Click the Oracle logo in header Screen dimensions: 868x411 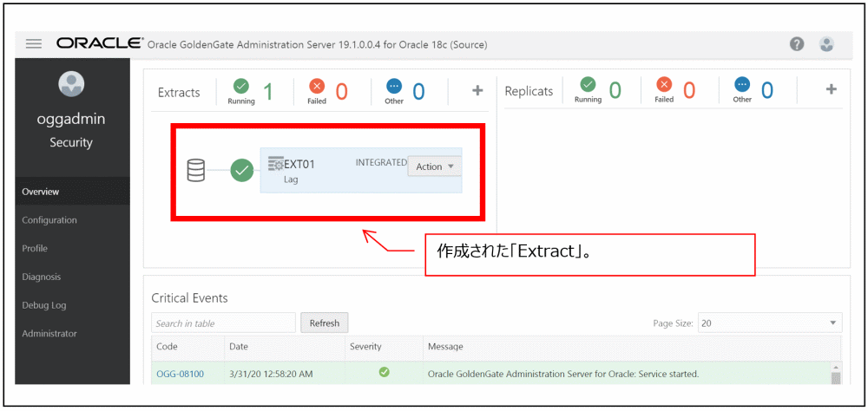point(100,43)
